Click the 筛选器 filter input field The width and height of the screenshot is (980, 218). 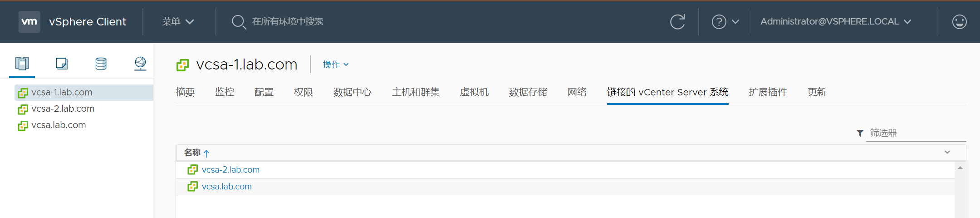(x=916, y=133)
